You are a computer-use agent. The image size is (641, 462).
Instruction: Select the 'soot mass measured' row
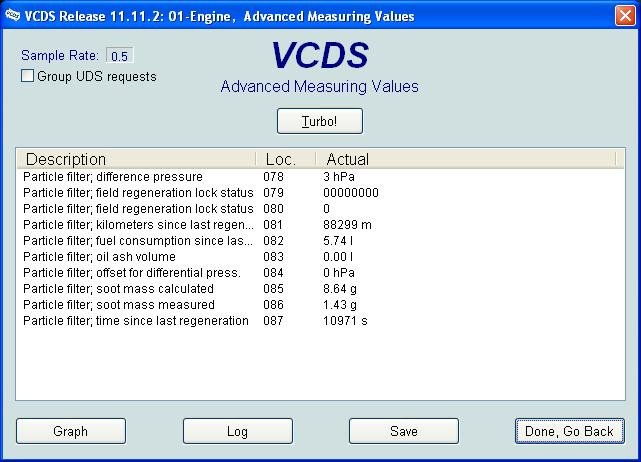tap(320, 305)
